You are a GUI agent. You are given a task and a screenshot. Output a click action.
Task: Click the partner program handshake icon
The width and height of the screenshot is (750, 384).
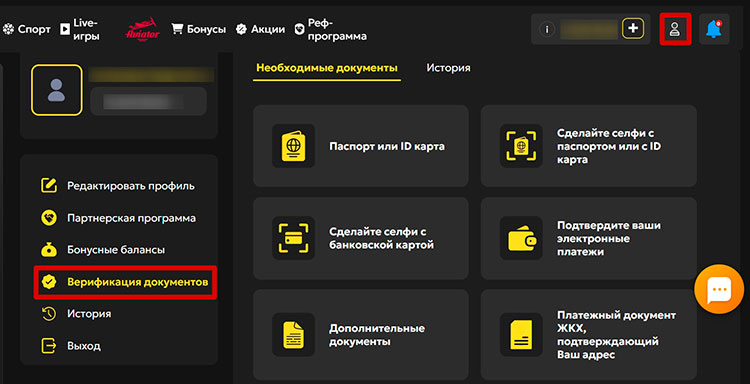(x=49, y=218)
